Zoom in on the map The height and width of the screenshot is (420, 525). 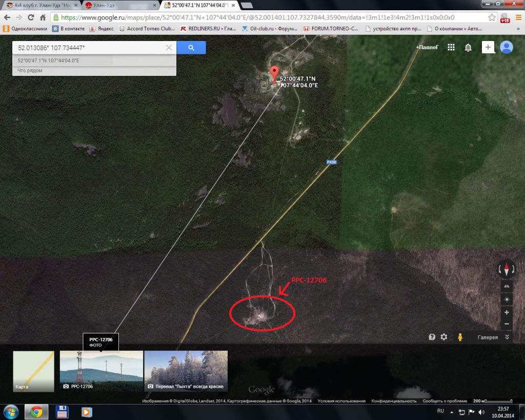pyautogui.click(x=507, y=312)
